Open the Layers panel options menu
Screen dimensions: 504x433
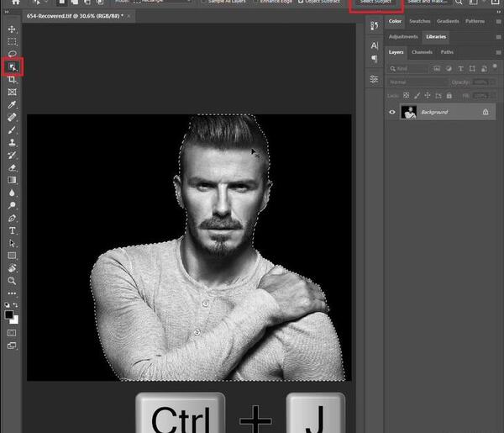(498, 52)
